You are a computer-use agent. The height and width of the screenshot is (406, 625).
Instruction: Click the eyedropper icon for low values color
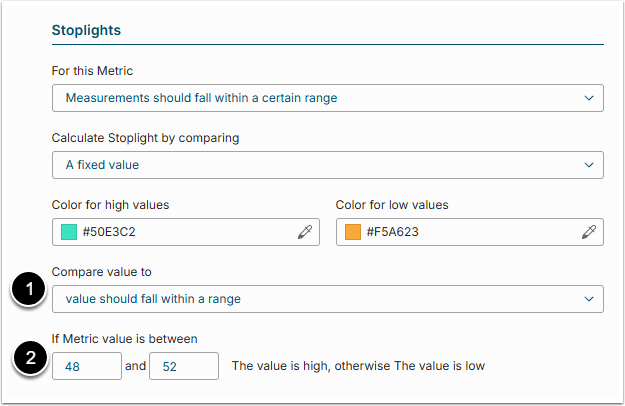pyautogui.click(x=589, y=232)
